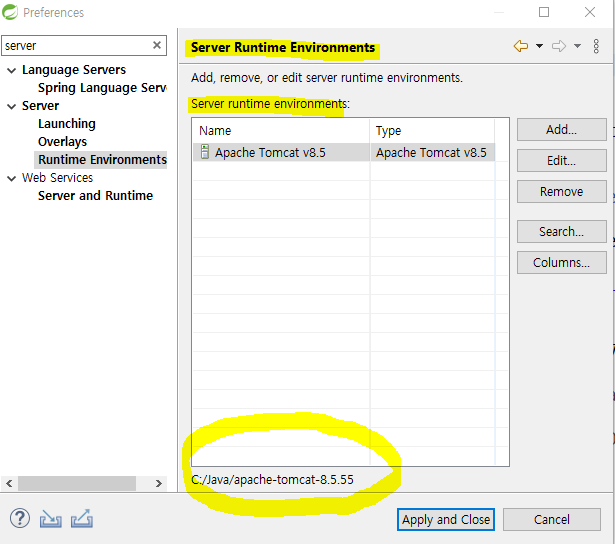The width and height of the screenshot is (615, 544).
Task: Close the Preferences window
Action: point(590,12)
